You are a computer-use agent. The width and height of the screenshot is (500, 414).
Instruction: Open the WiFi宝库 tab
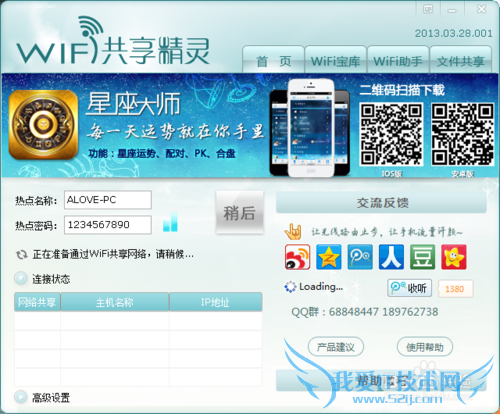click(x=335, y=60)
